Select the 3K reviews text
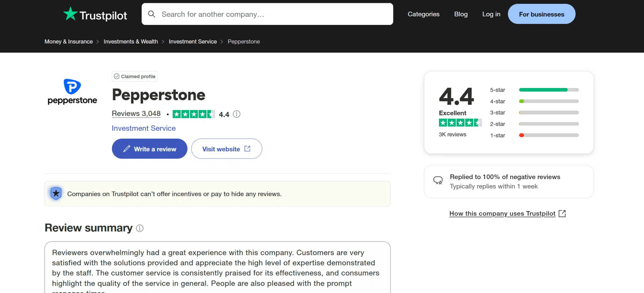644x293 pixels. coord(452,134)
